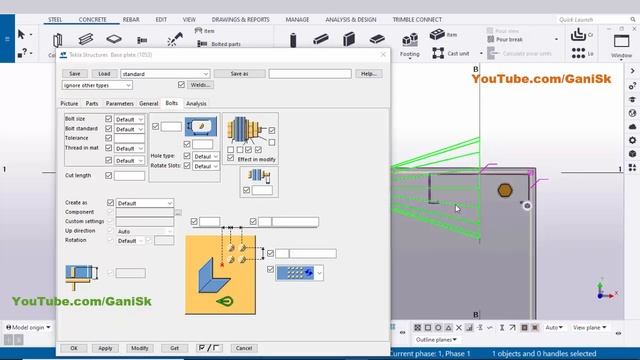This screenshot has height=360, width=640.
Task: Open the Create as Default dropdown
Action: pos(145,203)
